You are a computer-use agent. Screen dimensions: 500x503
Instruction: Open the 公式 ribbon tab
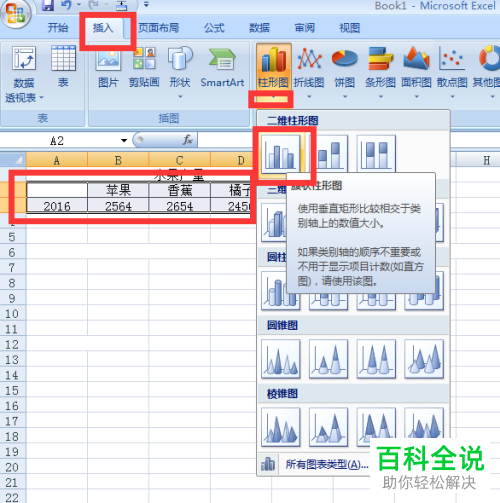click(214, 28)
